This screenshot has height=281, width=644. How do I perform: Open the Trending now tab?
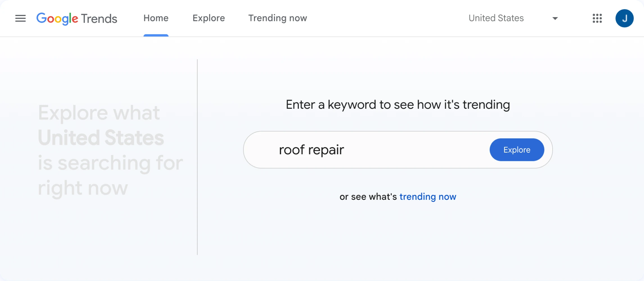tap(277, 18)
